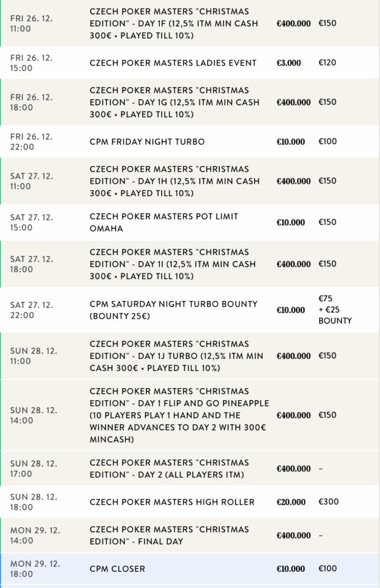Screen dimensions: 380x588
Task: Click the €75 + €25 Bounty buy-in
Action: (x=335, y=310)
